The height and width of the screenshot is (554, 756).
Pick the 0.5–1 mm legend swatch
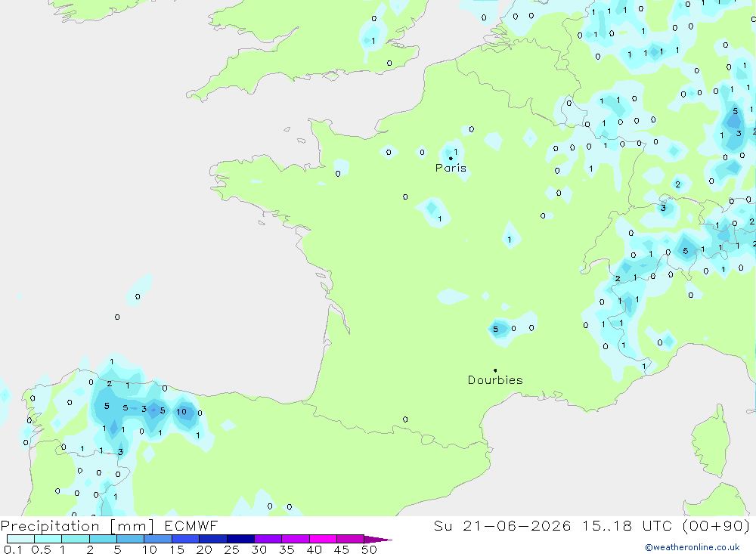point(48,539)
